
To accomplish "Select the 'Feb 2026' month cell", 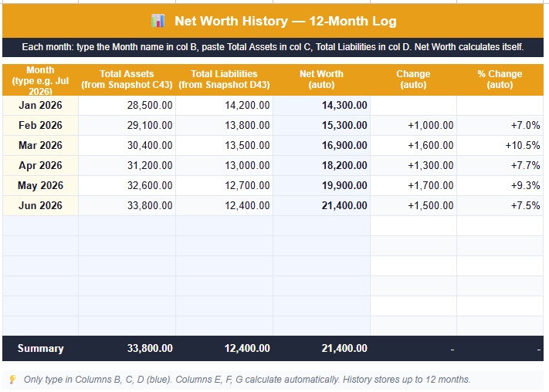I will 40,125.
